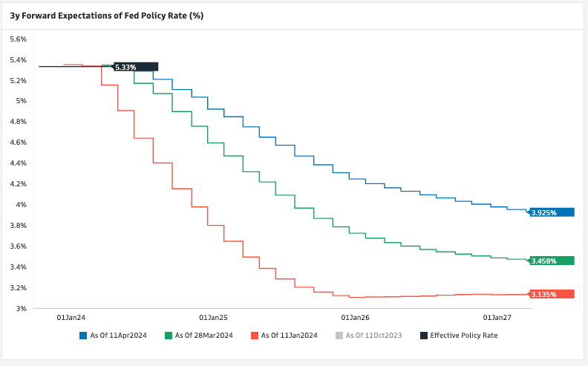The height and width of the screenshot is (366, 588).
Task: Click the 01Jan25 x-axis label
Action: tap(213, 317)
